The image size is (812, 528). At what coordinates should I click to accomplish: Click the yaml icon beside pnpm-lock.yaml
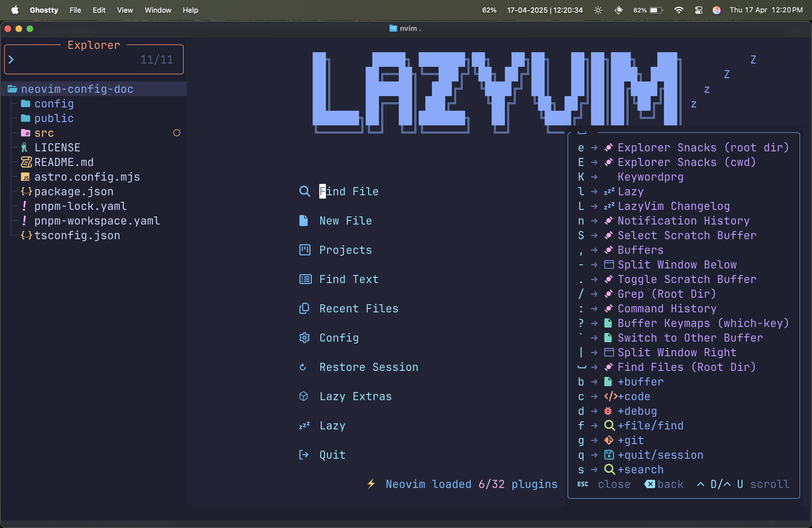[24, 206]
